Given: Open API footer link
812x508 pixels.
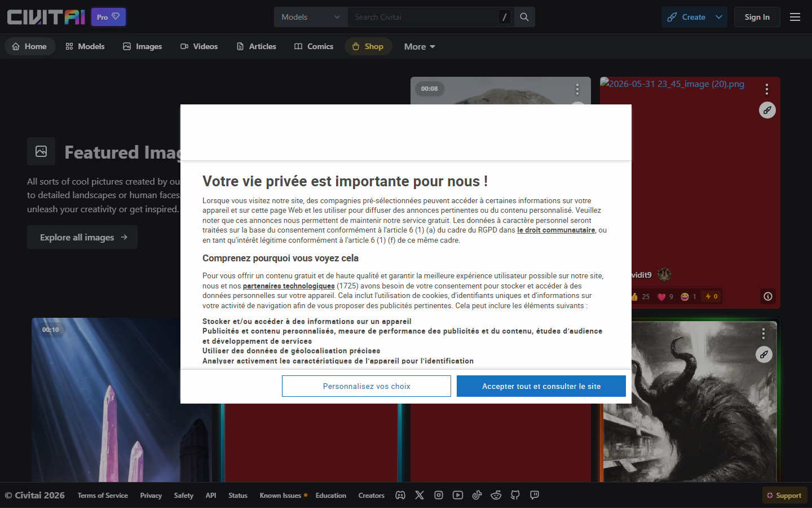Looking at the screenshot, I should click(211, 495).
